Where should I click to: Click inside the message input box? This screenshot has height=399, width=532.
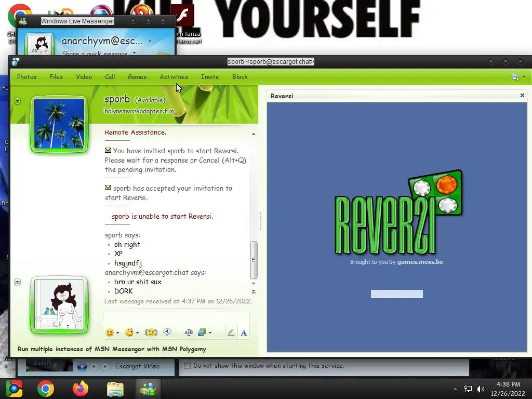(176, 317)
